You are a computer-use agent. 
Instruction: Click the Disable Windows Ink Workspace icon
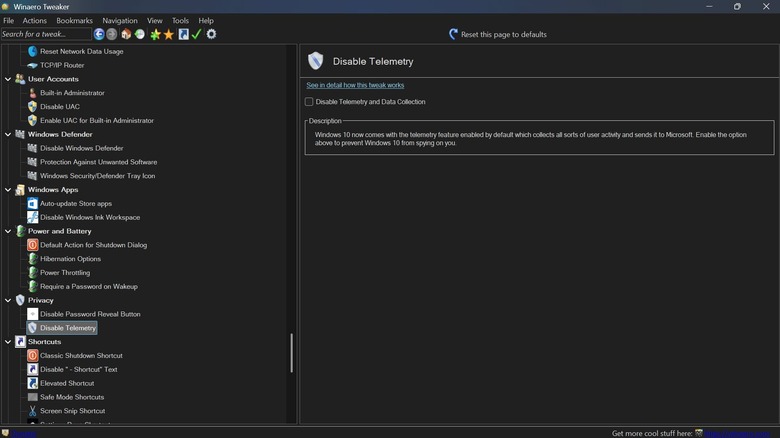coord(32,217)
